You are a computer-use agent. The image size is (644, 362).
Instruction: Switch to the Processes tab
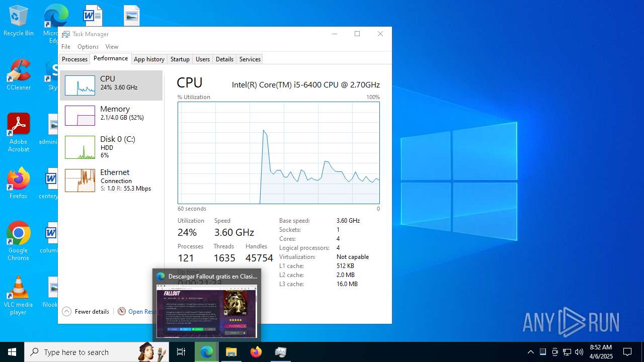[x=74, y=59]
